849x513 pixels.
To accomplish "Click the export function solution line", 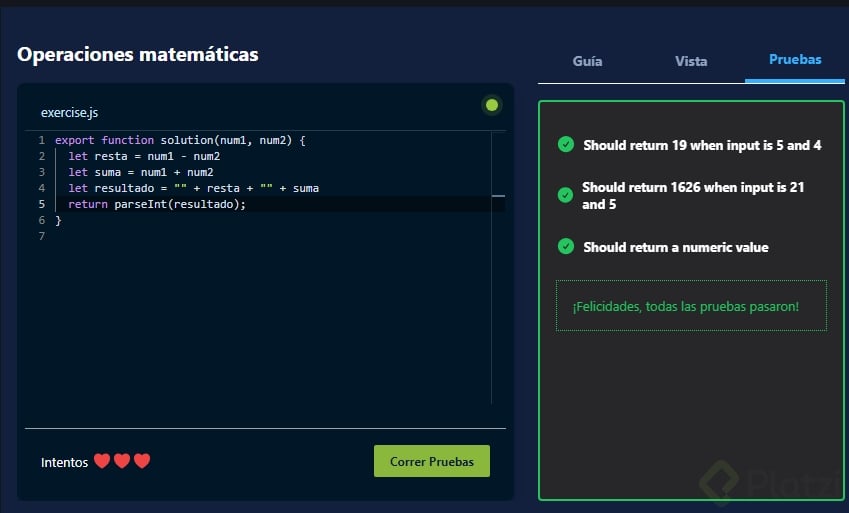I will click(180, 141).
